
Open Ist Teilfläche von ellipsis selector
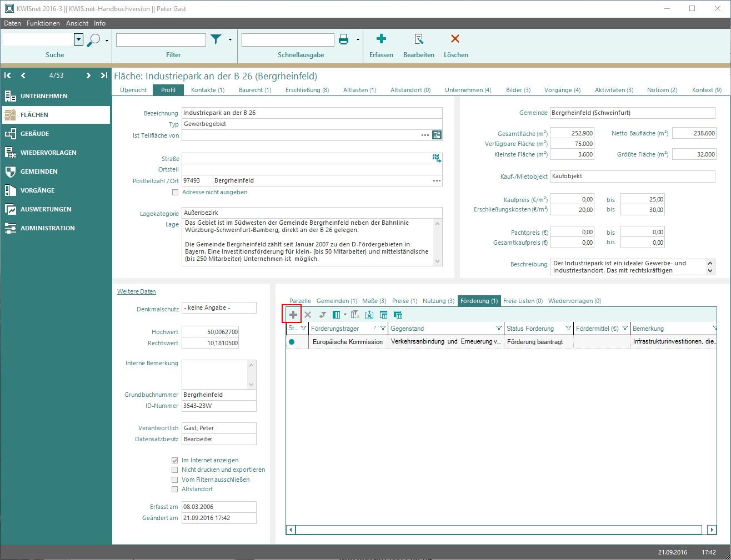click(425, 135)
